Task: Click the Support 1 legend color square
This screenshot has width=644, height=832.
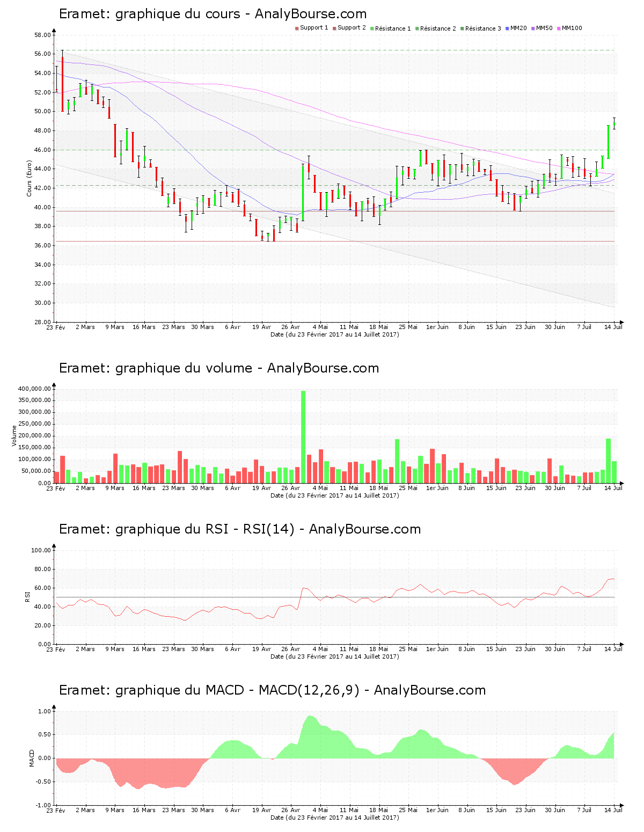Action: click(297, 28)
